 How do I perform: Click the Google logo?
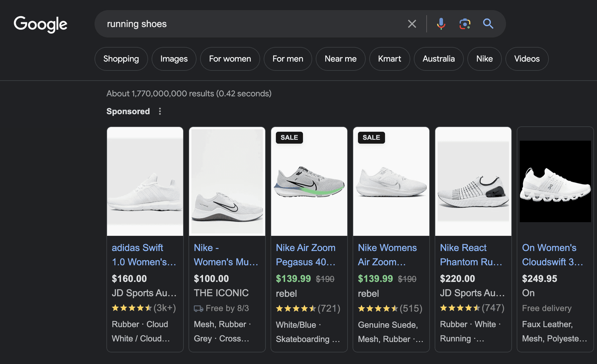pyautogui.click(x=41, y=24)
